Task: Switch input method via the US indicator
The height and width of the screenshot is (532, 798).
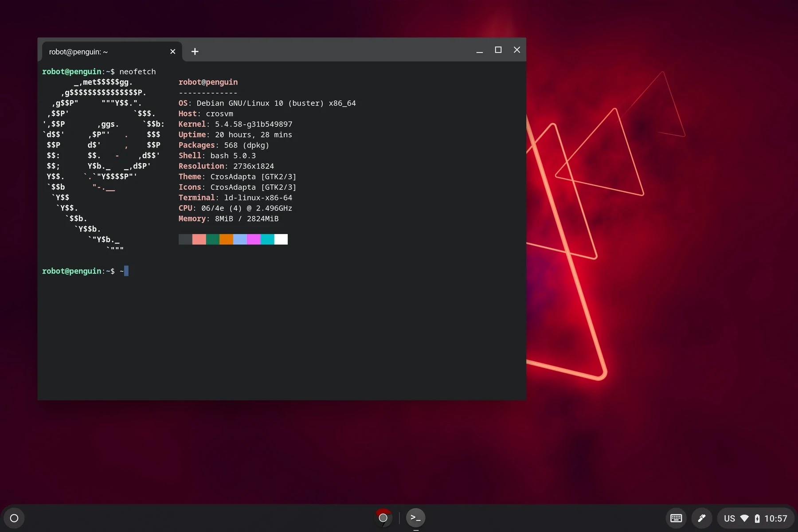Action: point(729,518)
